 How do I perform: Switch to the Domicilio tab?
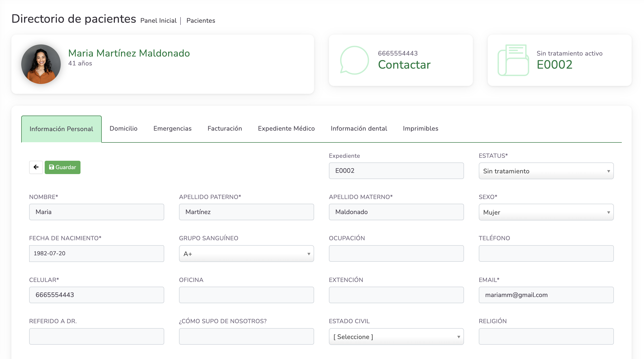[x=123, y=128]
